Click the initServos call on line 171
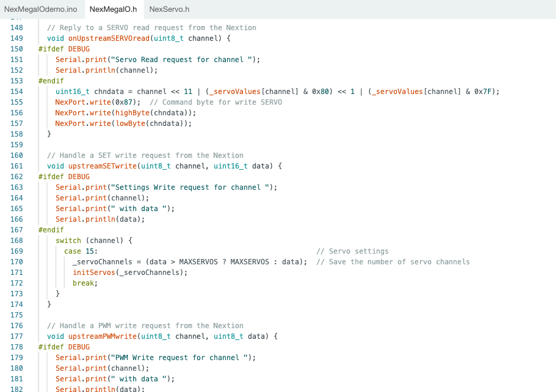The width and height of the screenshot is (556, 392). click(x=93, y=273)
